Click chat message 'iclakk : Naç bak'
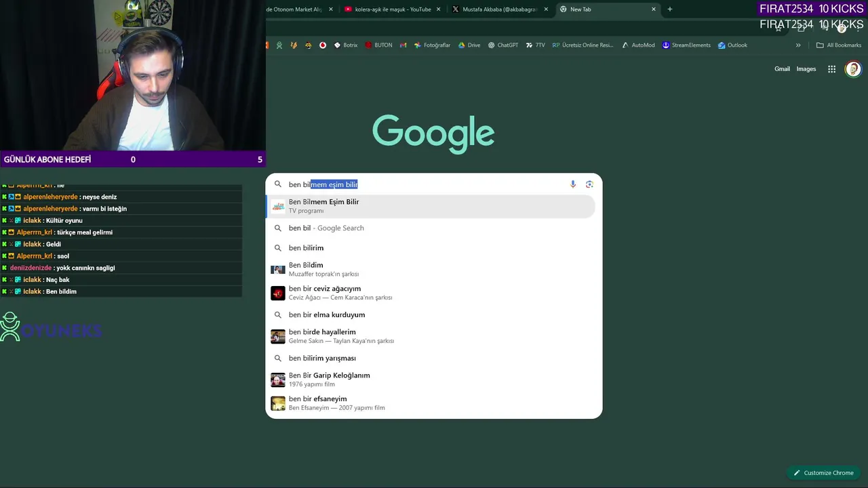 tap(121, 280)
